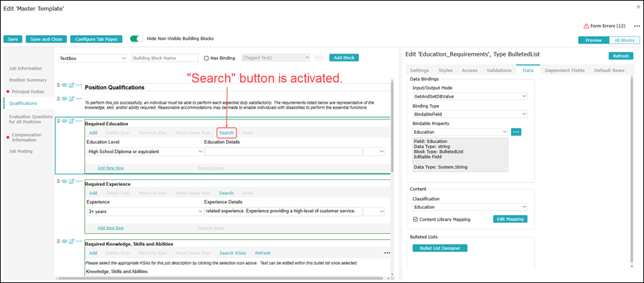Open the Form Errors (12) warning
Viewport: 644px width, 283px height.
[604, 26]
